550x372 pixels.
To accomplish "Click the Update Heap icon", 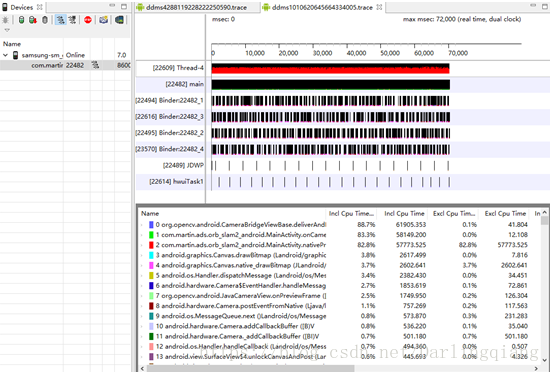I will pyautogui.click(x=21, y=20).
